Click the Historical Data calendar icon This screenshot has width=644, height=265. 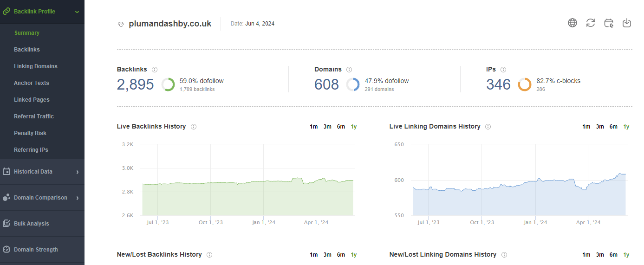7,172
